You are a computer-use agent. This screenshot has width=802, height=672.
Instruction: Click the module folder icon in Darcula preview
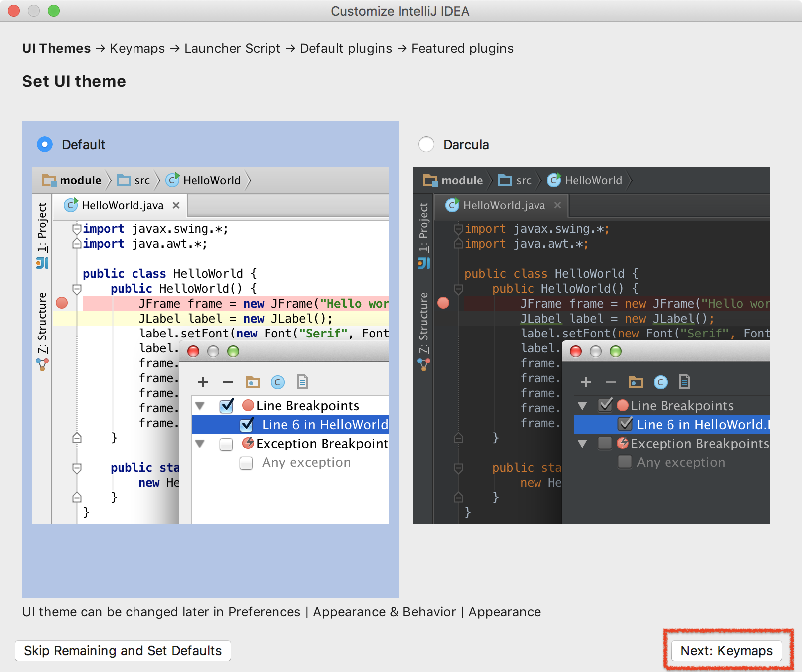click(430, 180)
